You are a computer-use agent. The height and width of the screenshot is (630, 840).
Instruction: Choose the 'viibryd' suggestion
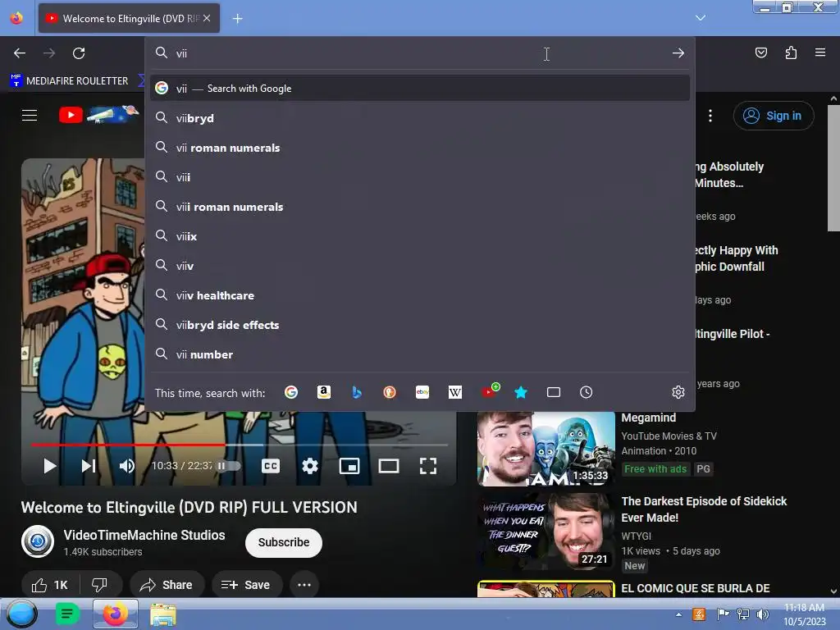(x=420, y=118)
